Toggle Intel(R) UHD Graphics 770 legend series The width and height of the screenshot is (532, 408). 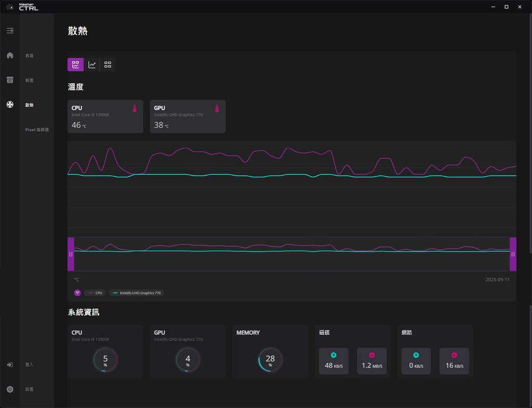(x=136, y=293)
